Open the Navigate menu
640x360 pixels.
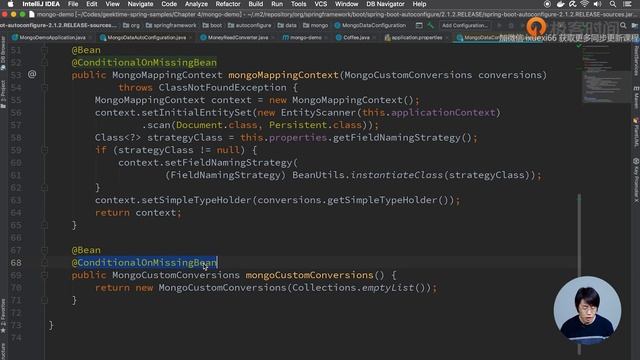(140, 4)
